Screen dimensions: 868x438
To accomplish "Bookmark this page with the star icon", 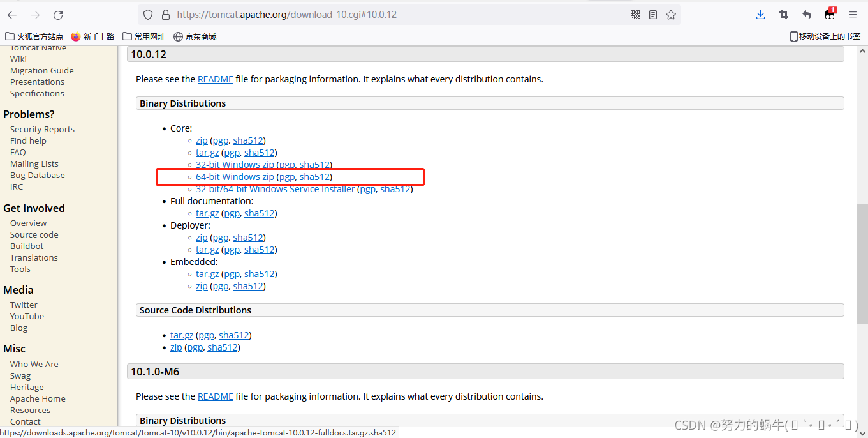I will tap(671, 15).
